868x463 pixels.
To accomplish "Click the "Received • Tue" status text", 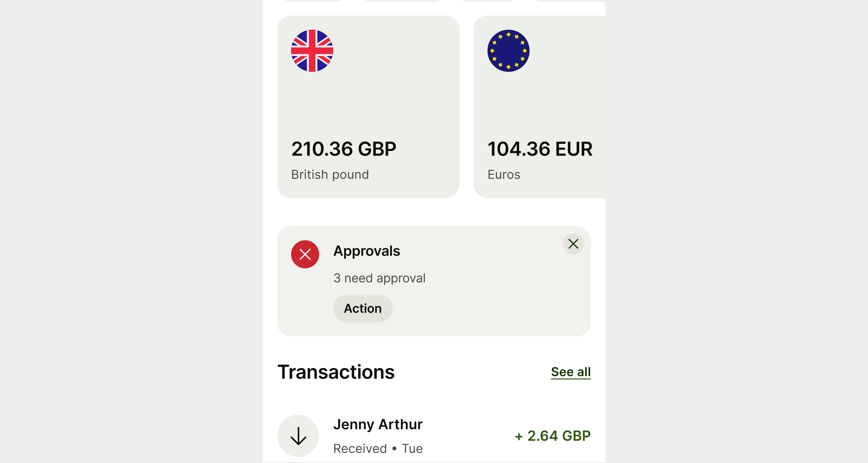I will click(378, 449).
